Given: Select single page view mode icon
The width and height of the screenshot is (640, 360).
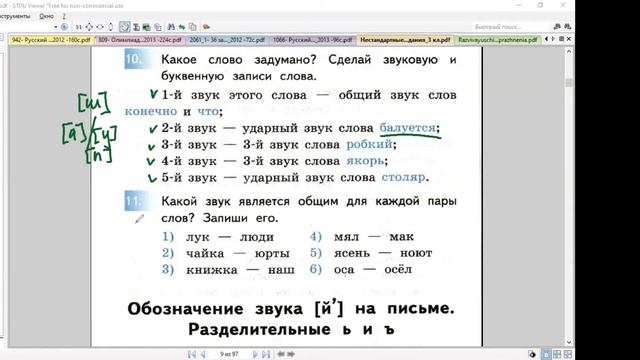Looking at the screenshot, I should point(546,354).
